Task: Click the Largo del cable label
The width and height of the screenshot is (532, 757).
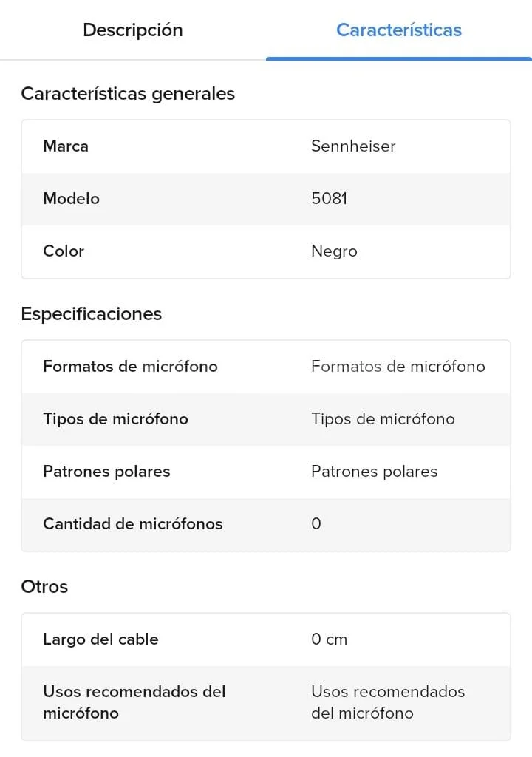Action: 100,639
